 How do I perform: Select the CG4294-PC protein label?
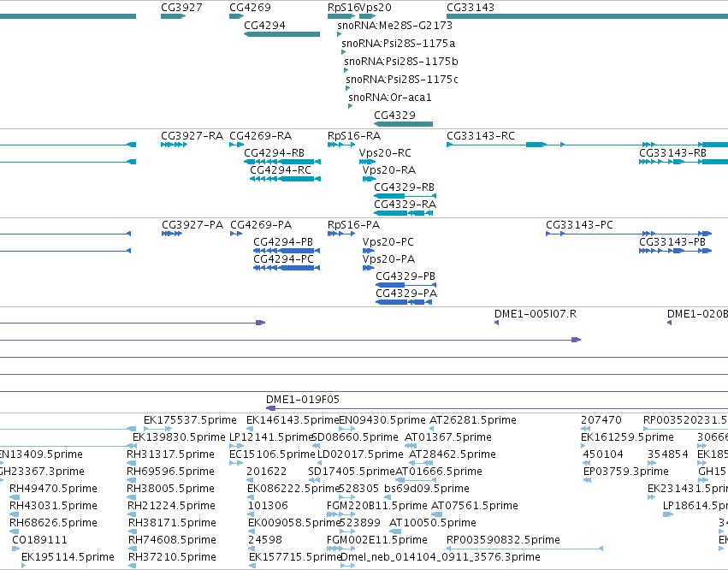point(283,259)
